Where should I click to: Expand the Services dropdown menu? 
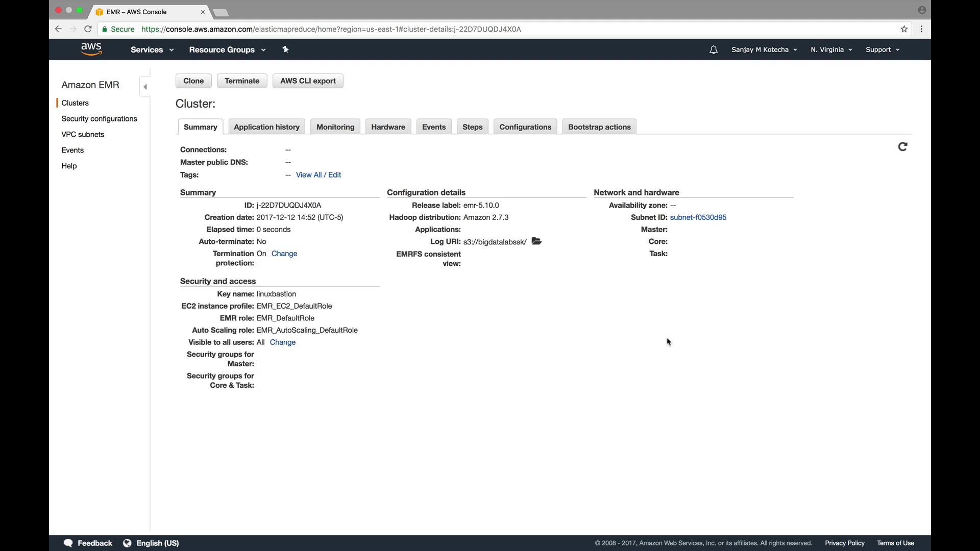click(x=152, y=49)
